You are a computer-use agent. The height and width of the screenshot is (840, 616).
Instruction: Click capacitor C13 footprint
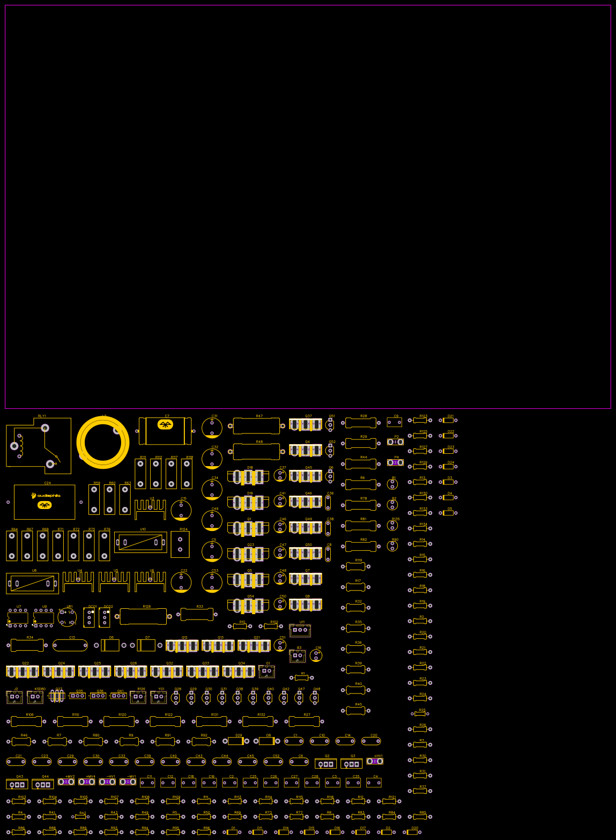70,645
